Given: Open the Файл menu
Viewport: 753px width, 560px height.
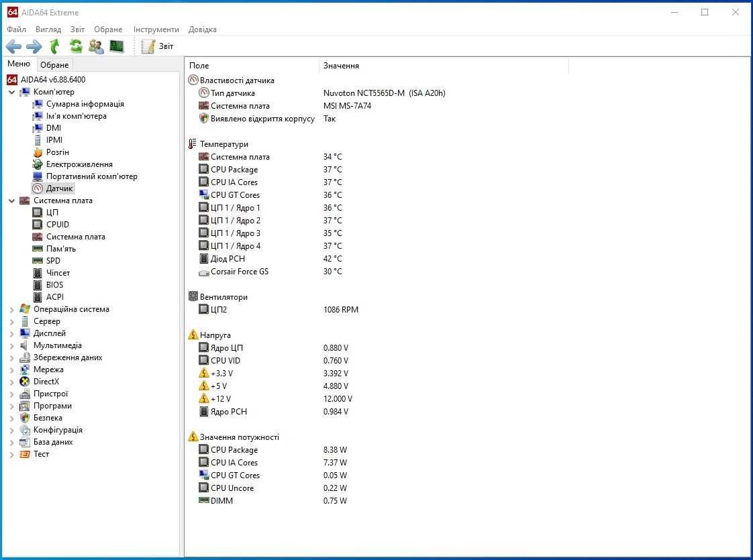Looking at the screenshot, I should tap(16, 30).
